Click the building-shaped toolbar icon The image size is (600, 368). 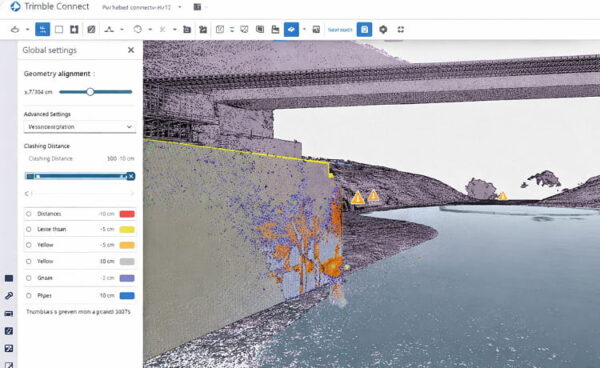pos(275,29)
